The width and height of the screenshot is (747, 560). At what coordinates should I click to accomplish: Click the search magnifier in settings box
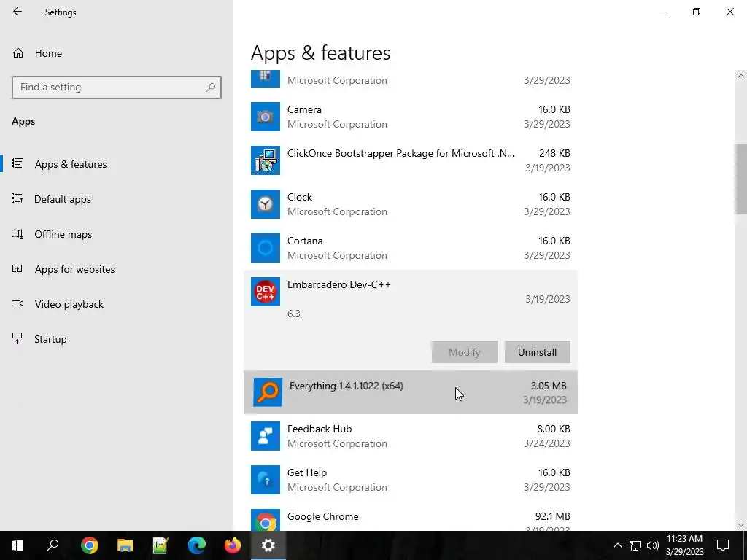(x=211, y=87)
